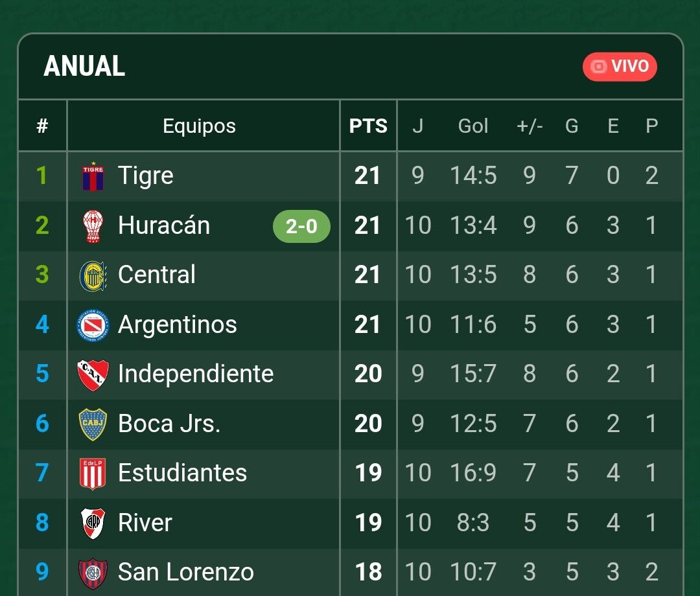The width and height of the screenshot is (700, 596).
Task: Click the River Plate crest
Action: (x=93, y=523)
